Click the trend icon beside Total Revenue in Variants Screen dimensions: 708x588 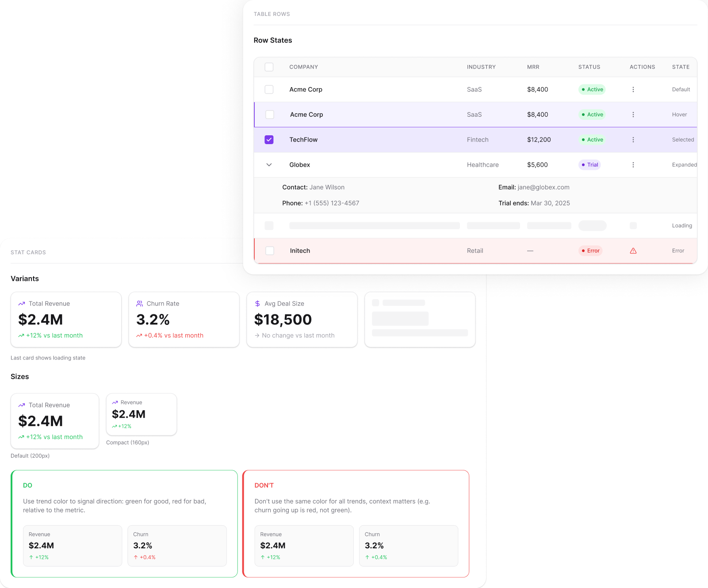(x=21, y=304)
